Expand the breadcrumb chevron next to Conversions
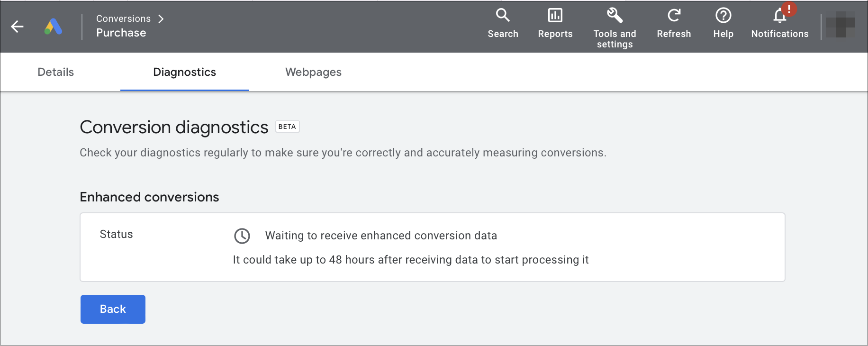 click(161, 19)
